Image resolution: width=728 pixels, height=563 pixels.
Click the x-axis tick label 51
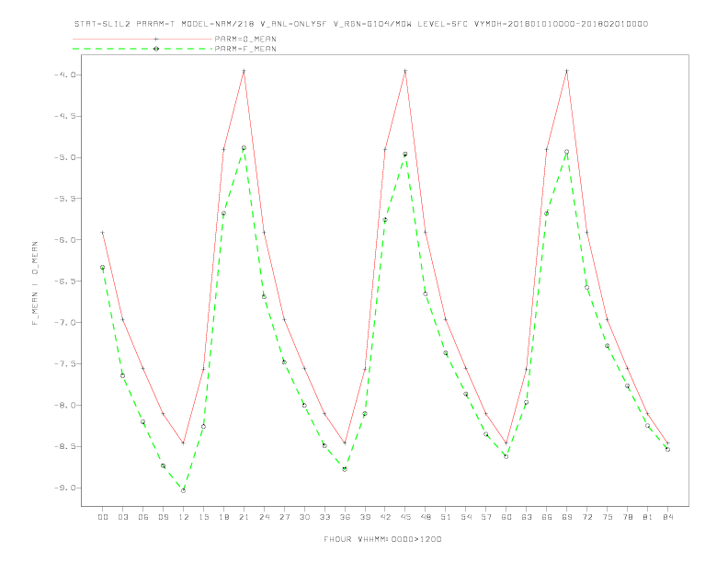click(x=446, y=517)
